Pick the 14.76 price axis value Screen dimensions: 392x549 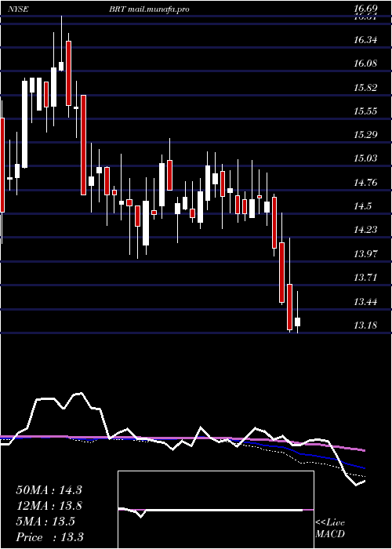point(366,182)
